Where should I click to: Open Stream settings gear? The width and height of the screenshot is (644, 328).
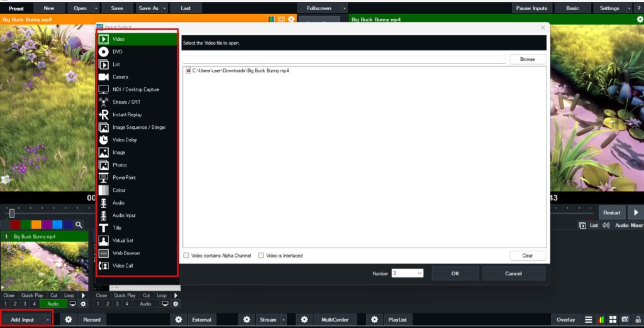pyautogui.click(x=247, y=319)
